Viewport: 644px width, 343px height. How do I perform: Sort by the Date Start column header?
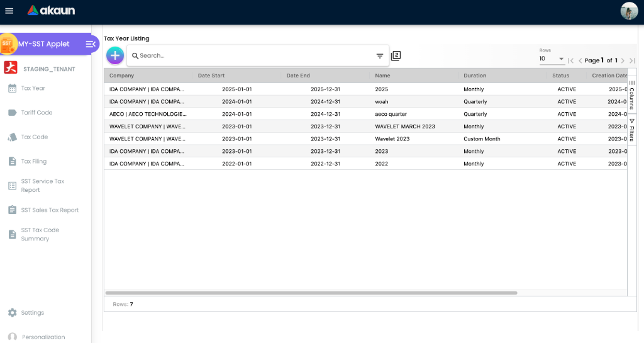click(x=211, y=76)
